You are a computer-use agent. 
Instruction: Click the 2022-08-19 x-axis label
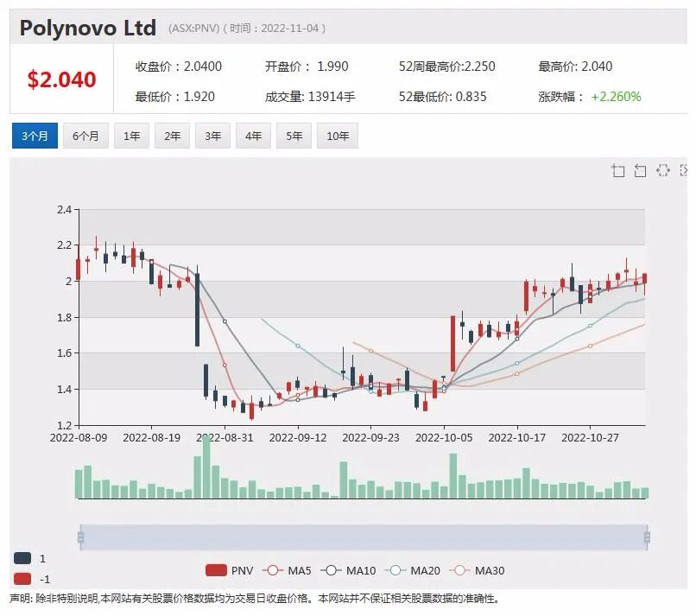click(x=151, y=438)
